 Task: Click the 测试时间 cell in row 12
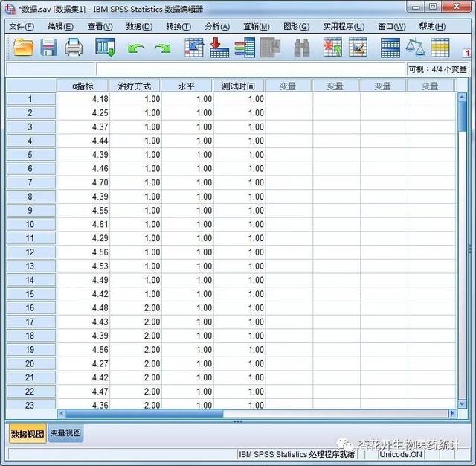239,252
